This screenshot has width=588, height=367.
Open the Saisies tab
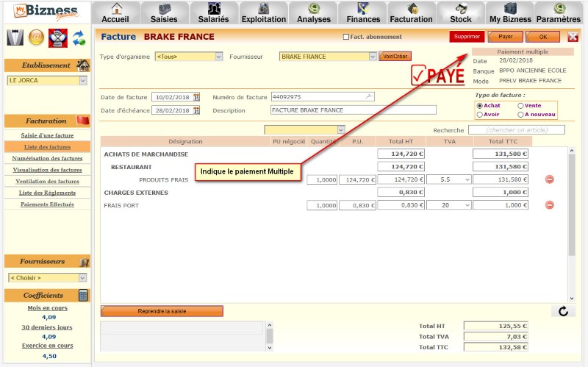(x=164, y=13)
